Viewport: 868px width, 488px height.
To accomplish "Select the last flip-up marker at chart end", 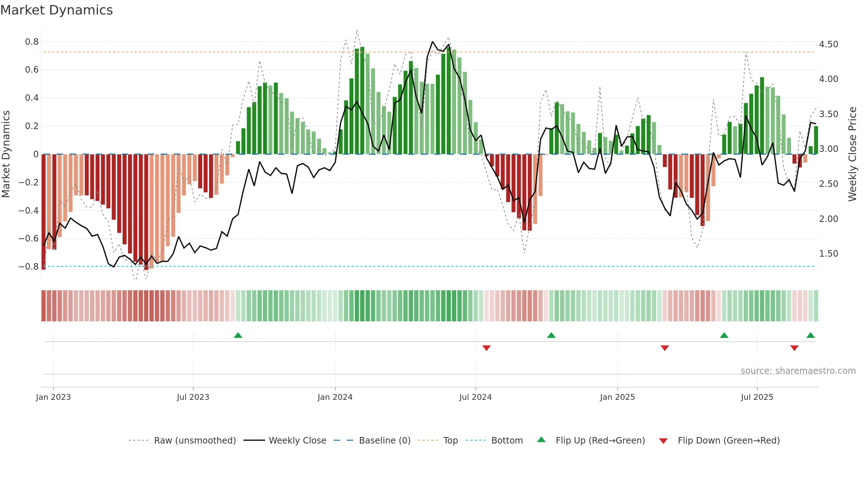I will click(810, 335).
